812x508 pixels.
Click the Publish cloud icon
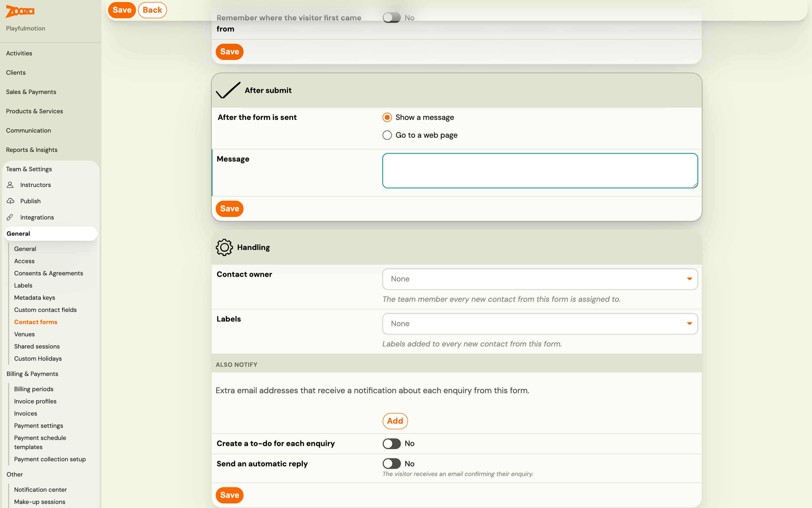point(10,201)
